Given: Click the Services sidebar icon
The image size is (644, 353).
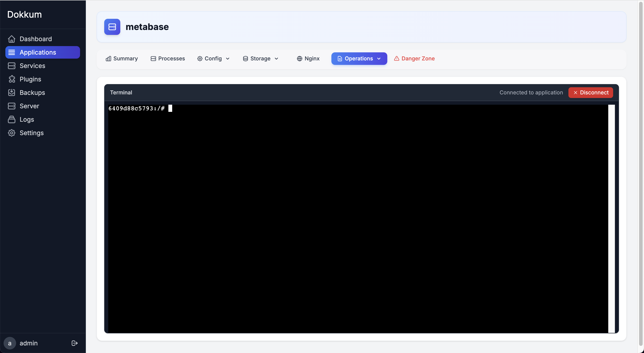Looking at the screenshot, I should (11, 66).
